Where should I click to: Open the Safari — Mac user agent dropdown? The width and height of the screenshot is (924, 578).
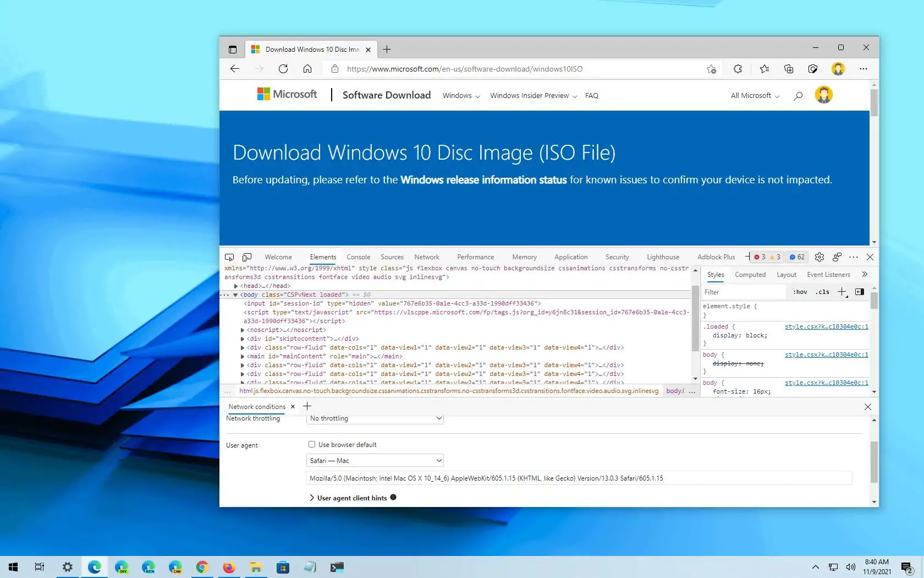click(x=375, y=460)
